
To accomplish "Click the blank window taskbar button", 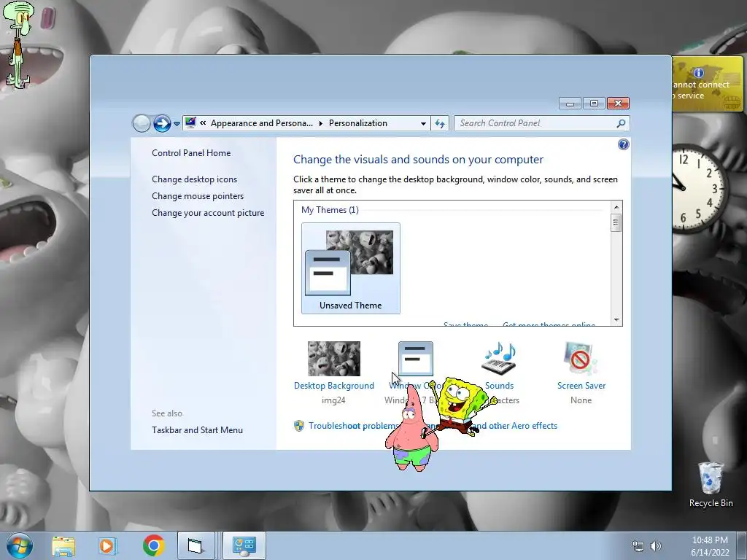I will [196, 545].
